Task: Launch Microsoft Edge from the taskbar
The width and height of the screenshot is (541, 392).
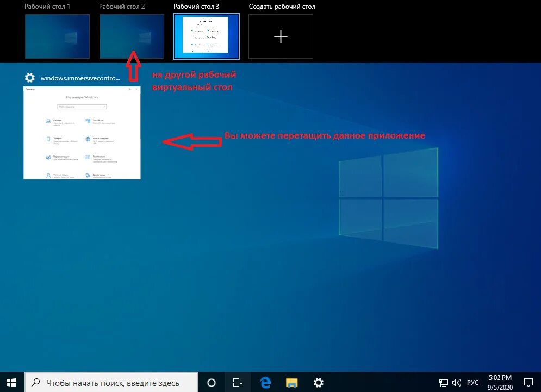Action: (x=265, y=382)
